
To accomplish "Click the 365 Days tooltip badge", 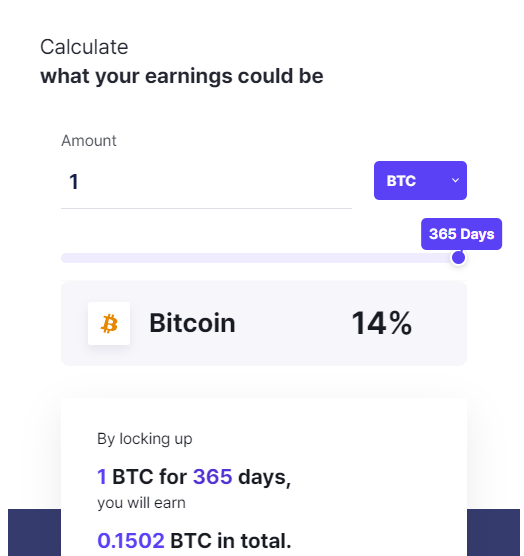I will click(x=461, y=234).
